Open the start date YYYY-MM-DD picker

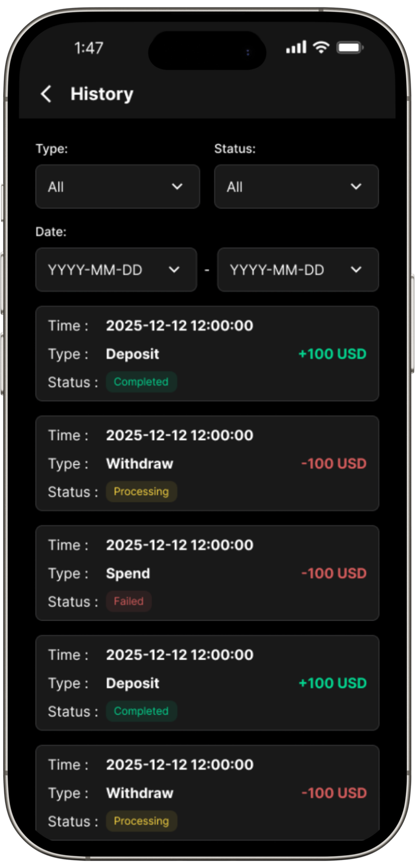click(x=116, y=270)
